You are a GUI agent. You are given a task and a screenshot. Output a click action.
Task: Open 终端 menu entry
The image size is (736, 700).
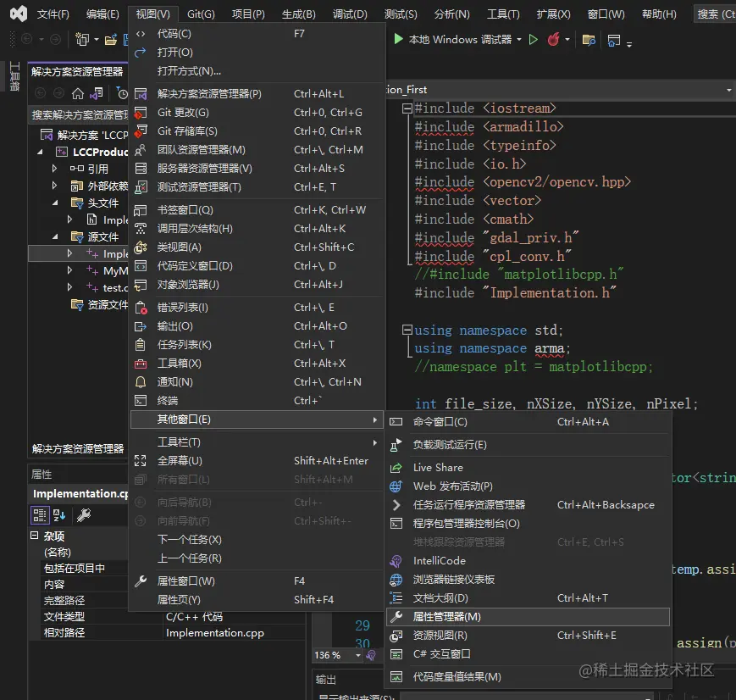coord(257,401)
